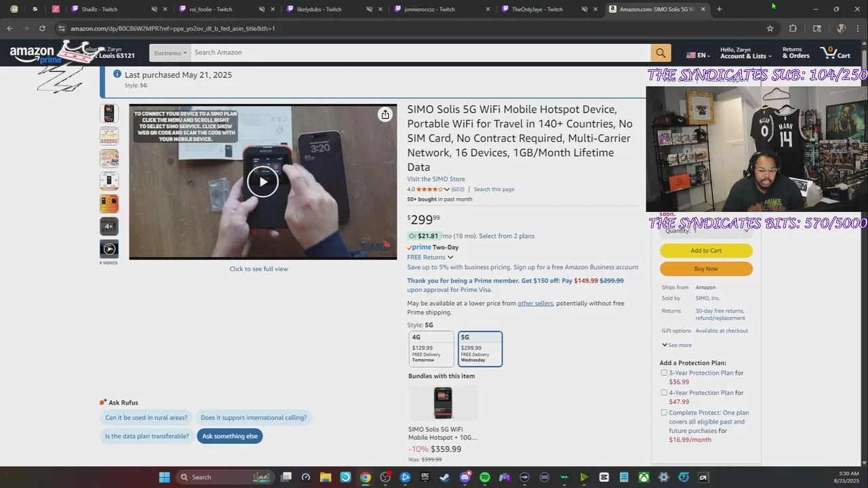Click the Add to Cart button

[706, 251]
